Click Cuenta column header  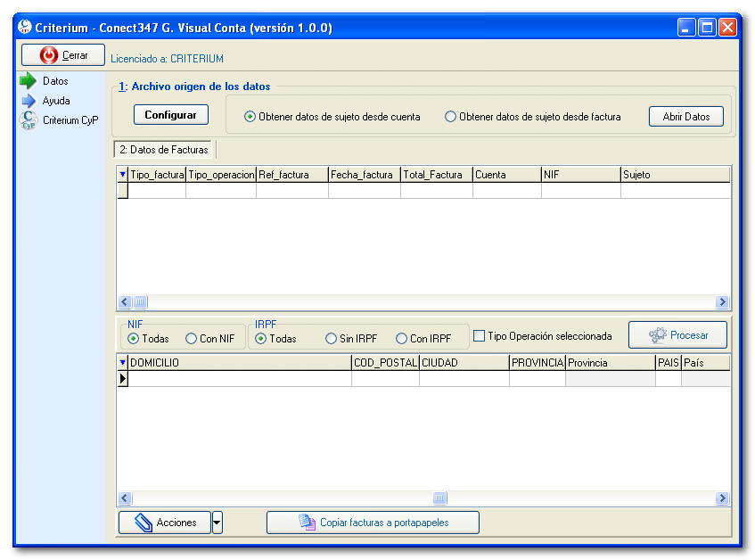point(507,175)
